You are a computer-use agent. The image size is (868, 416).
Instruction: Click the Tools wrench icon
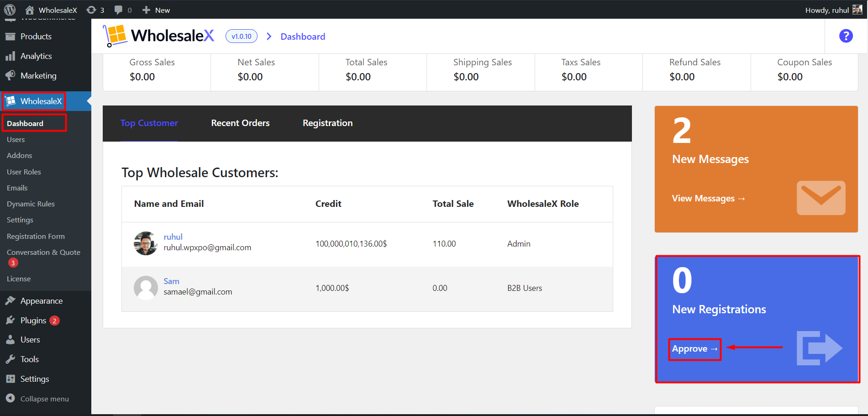[10, 359]
